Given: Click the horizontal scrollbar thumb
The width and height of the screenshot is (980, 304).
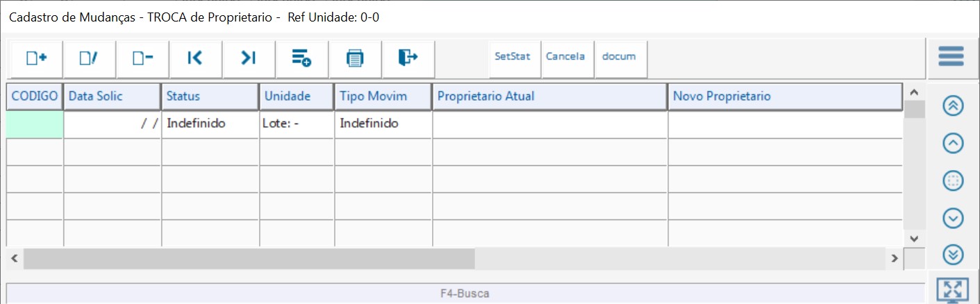Looking at the screenshot, I should tap(249, 258).
